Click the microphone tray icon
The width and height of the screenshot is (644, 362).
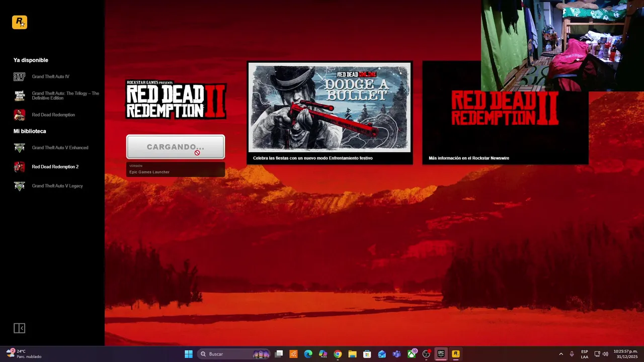tap(572, 354)
